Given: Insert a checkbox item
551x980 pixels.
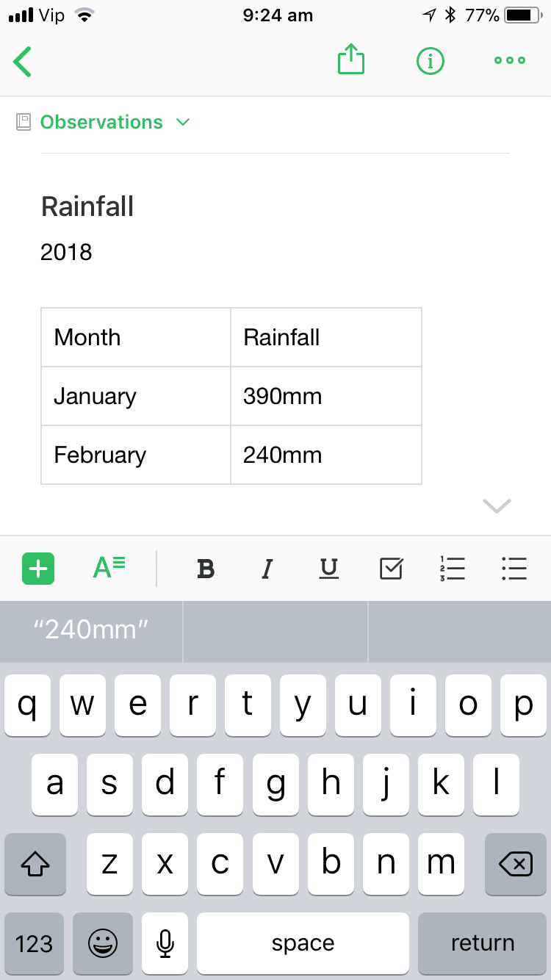Looking at the screenshot, I should [x=392, y=568].
